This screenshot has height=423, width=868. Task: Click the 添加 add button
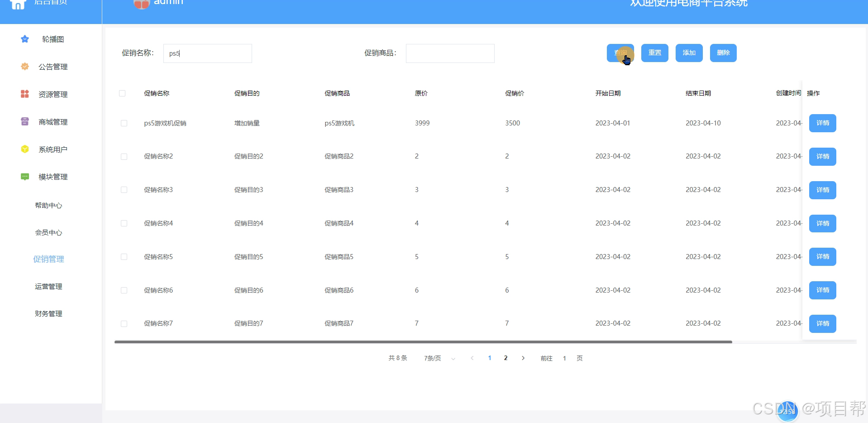tap(689, 53)
